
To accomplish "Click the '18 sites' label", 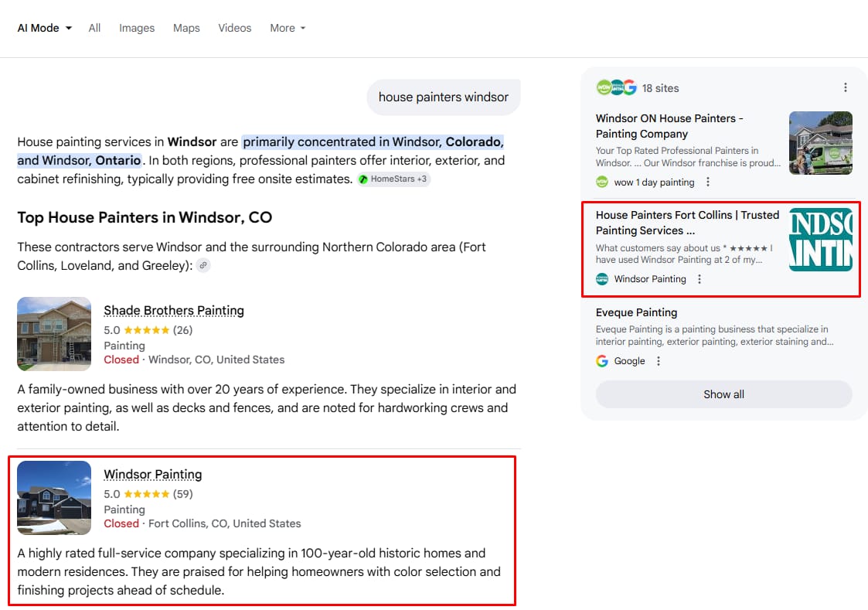I will pyautogui.click(x=660, y=88).
